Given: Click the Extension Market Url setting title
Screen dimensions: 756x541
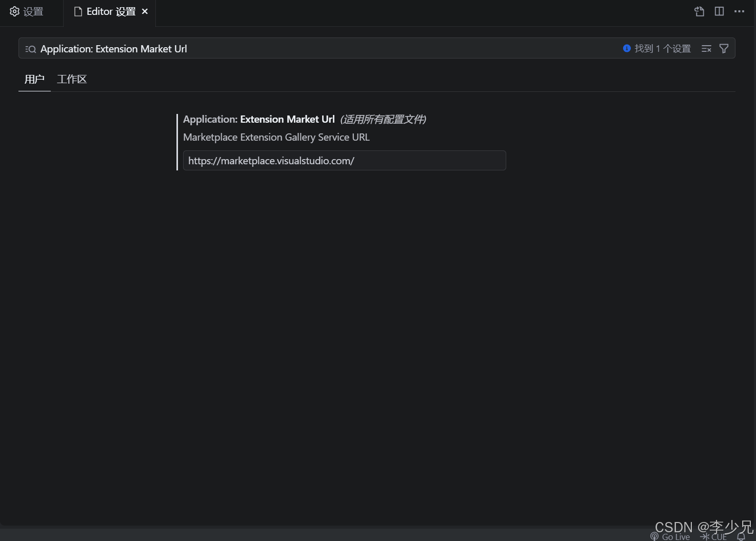Looking at the screenshot, I should click(x=259, y=119).
